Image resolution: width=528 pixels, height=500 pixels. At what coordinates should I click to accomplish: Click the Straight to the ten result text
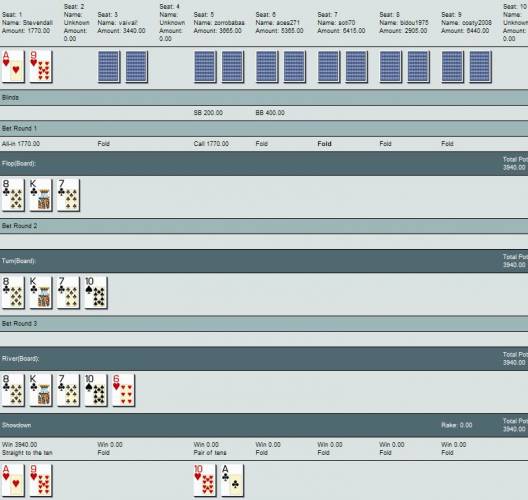click(27, 453)
